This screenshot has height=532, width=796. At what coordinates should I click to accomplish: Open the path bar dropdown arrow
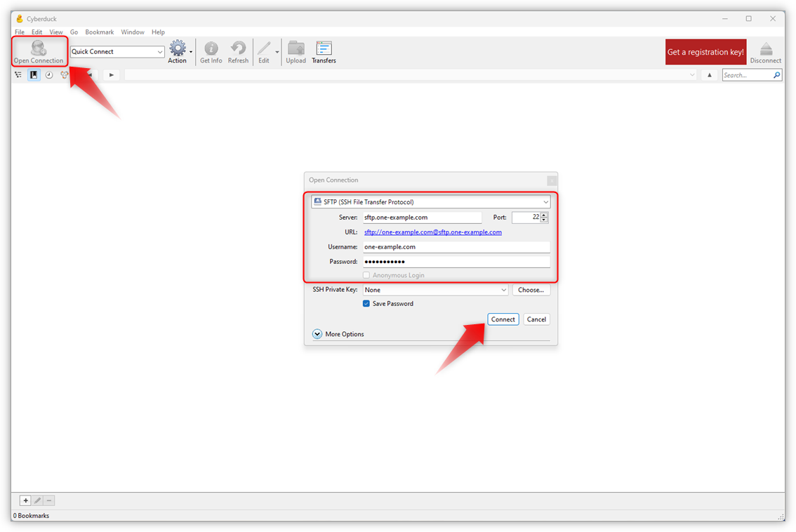pyautogui.click(x=692, y=75)
